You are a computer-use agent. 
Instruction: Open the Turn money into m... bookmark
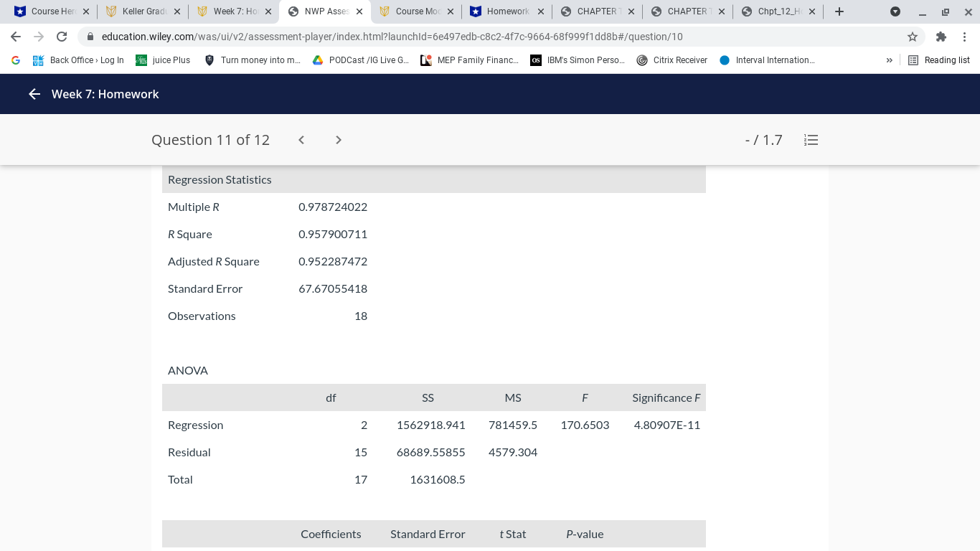tap(253, 60)
